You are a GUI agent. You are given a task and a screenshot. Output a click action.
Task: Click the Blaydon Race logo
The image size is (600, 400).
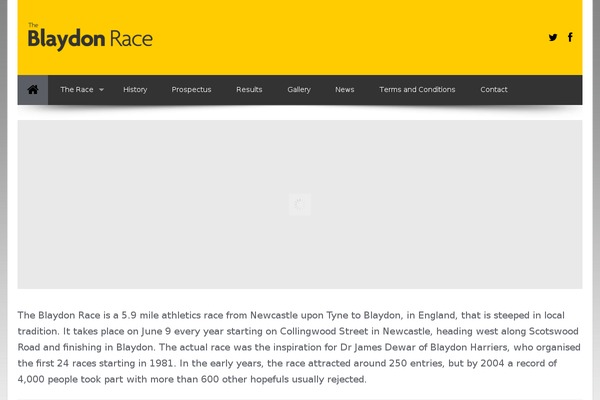(x=90, y=37)
